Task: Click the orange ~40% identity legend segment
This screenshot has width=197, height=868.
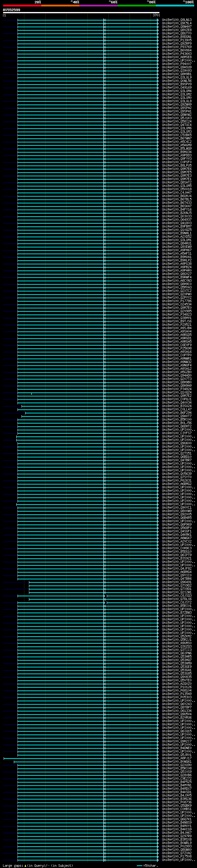Action: point(60,6)
